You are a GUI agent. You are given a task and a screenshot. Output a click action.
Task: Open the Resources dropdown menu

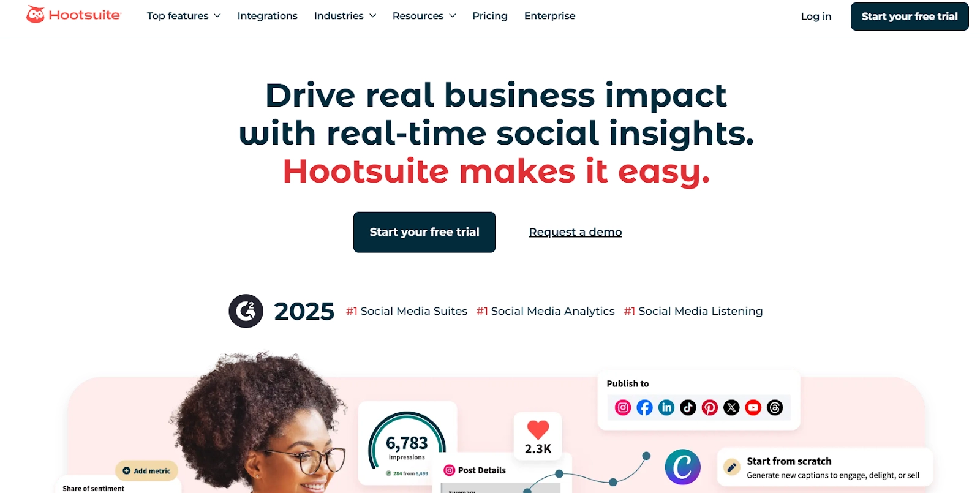tap(424, 16)
